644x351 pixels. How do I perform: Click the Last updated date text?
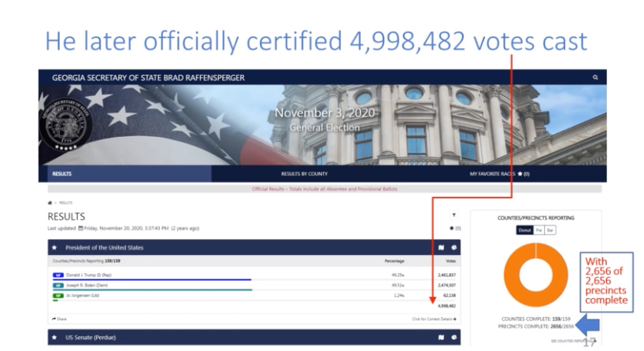(124, 228)
